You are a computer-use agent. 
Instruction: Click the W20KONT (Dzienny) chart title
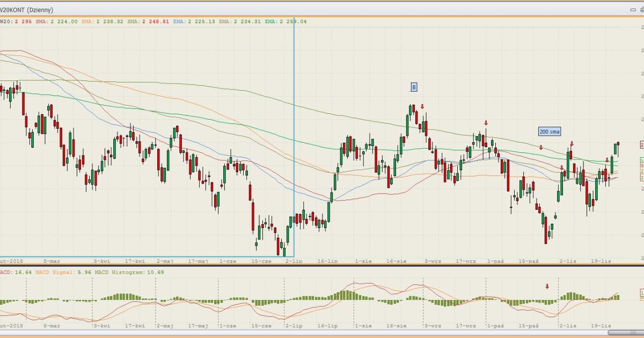(26, 10)
